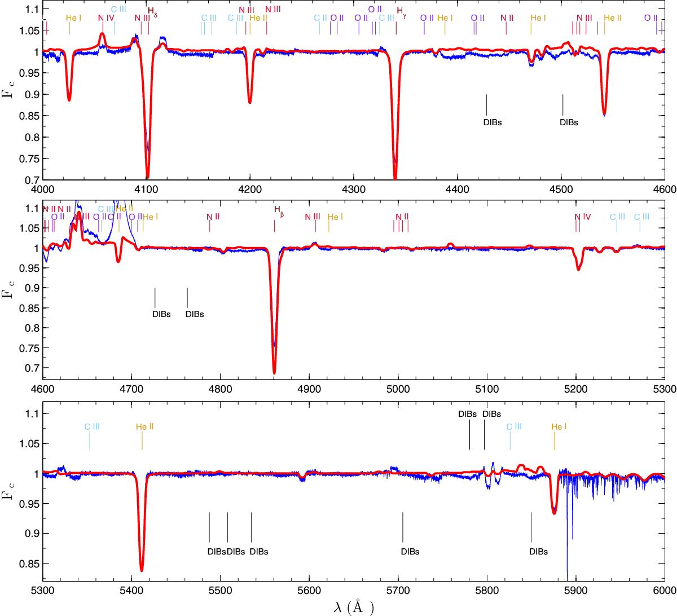
Task: Click the rightmost DIBs label in top panel
Action: click(569, 121)
